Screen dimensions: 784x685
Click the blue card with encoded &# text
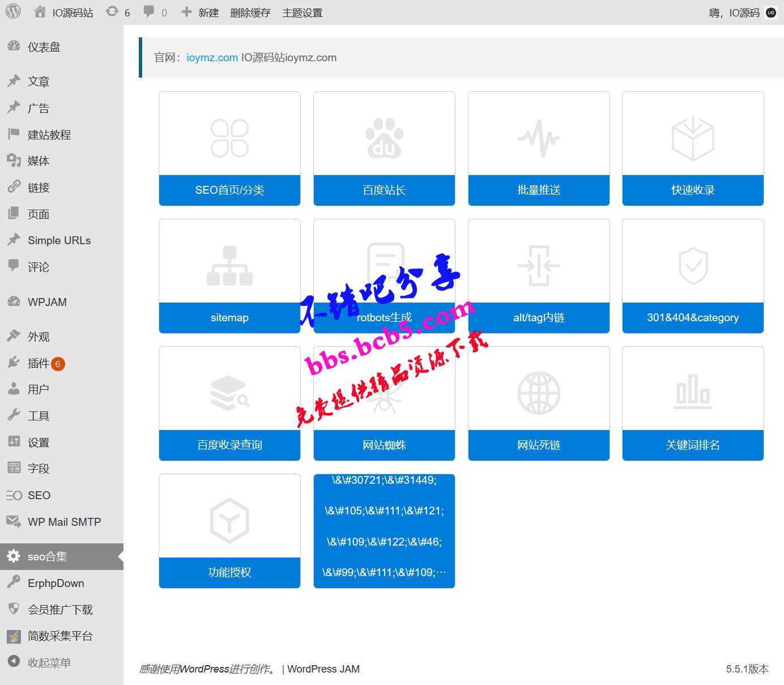pos(384,531)
